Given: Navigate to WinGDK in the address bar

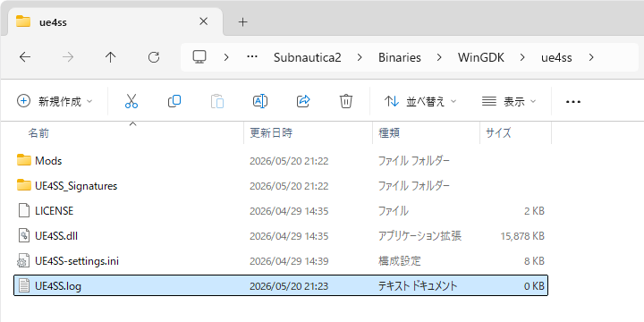Looking at the screenshot, I should point(481,57).
